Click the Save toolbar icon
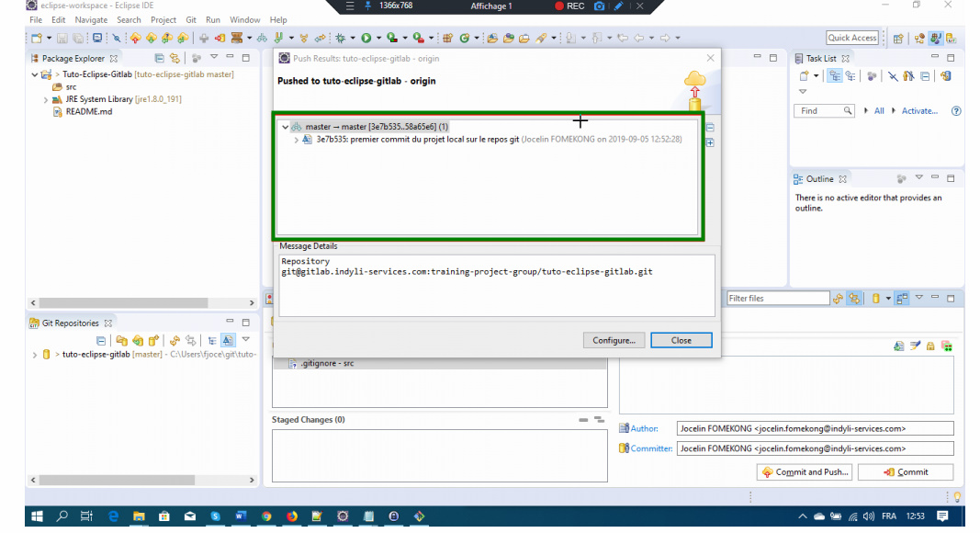Screen dimensions: 980x533 coord(62,39)
